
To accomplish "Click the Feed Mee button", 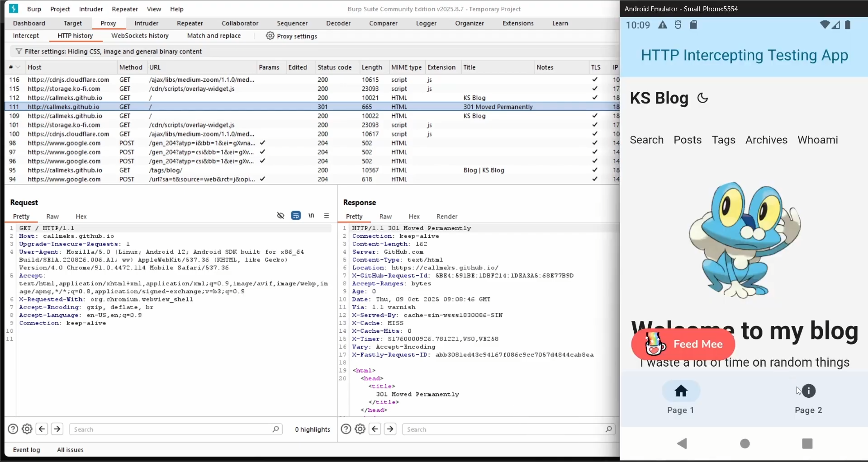I will (683, 344).
